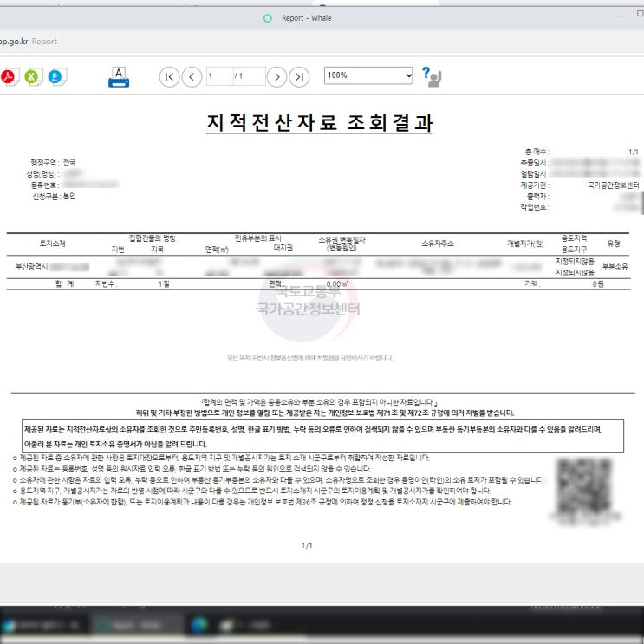644x644 pixels.
Task: Click the 신청구분: 본인 text
Action: pos(54,197)
